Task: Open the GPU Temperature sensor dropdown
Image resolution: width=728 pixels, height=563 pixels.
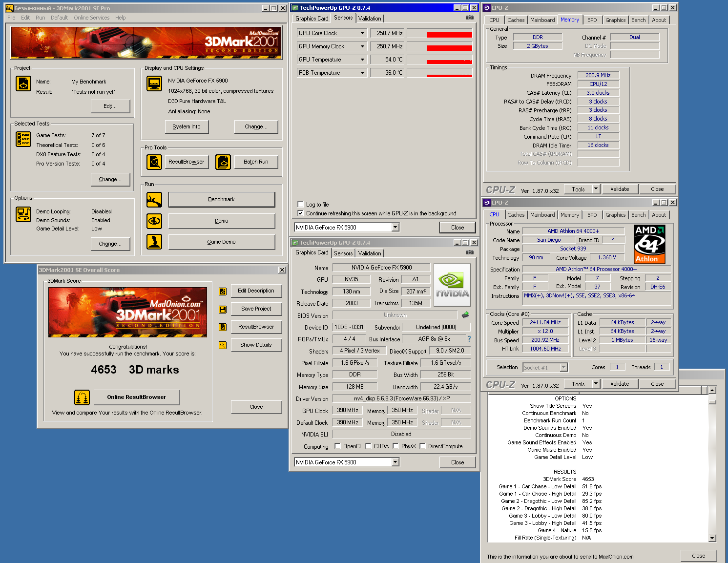Action: click(362, 60)
